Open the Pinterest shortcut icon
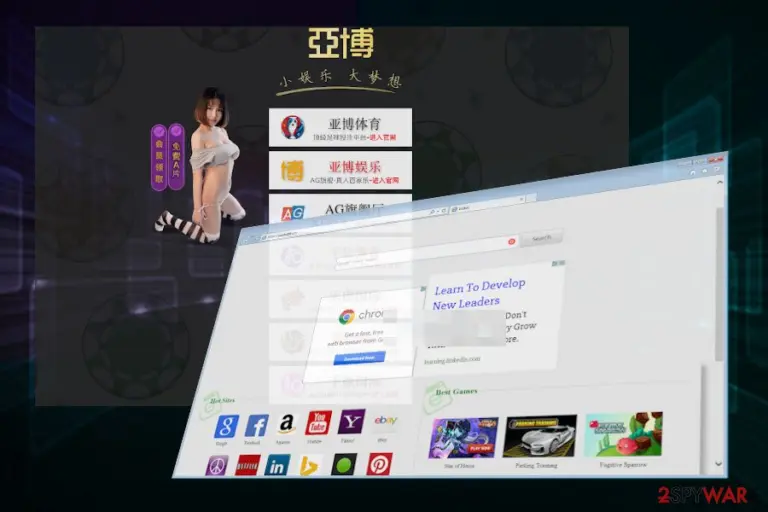The image size is (768, 512). click(x=379, y=464)
